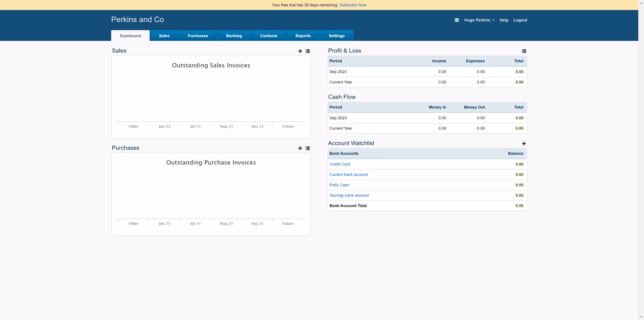Open the Credit Card account link
This screenshot has width=644, height=320.
pyautogui.click(x=339, y=164)
